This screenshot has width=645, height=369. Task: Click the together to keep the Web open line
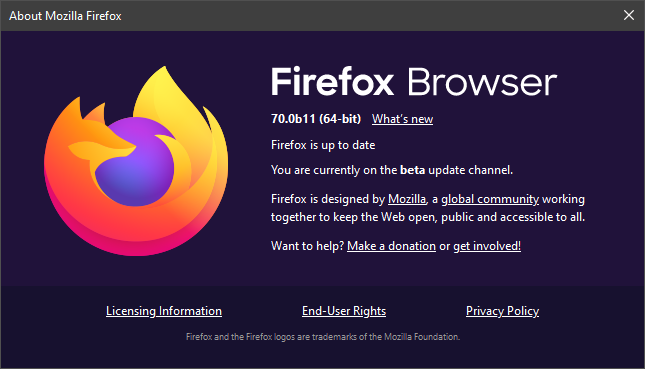point(428,217)
